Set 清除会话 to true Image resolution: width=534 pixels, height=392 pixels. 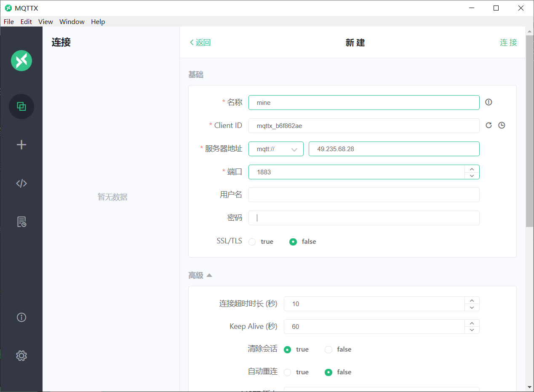point(288,349)
